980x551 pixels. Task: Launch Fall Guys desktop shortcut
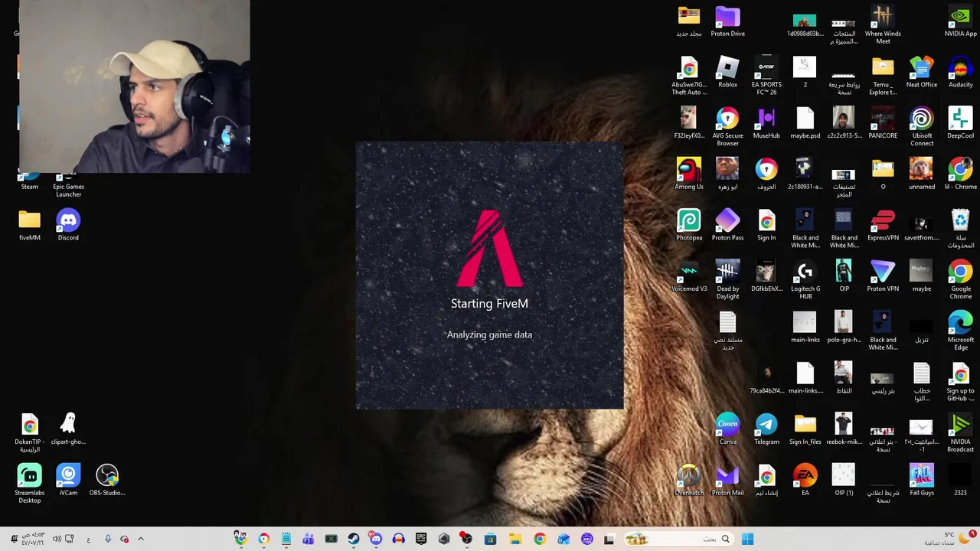pos(922,481)
